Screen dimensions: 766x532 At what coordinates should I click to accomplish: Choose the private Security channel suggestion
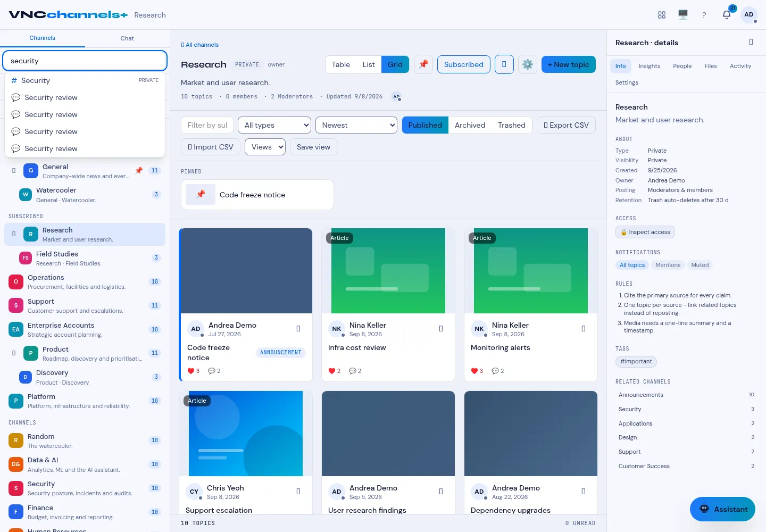coord(85,80)
